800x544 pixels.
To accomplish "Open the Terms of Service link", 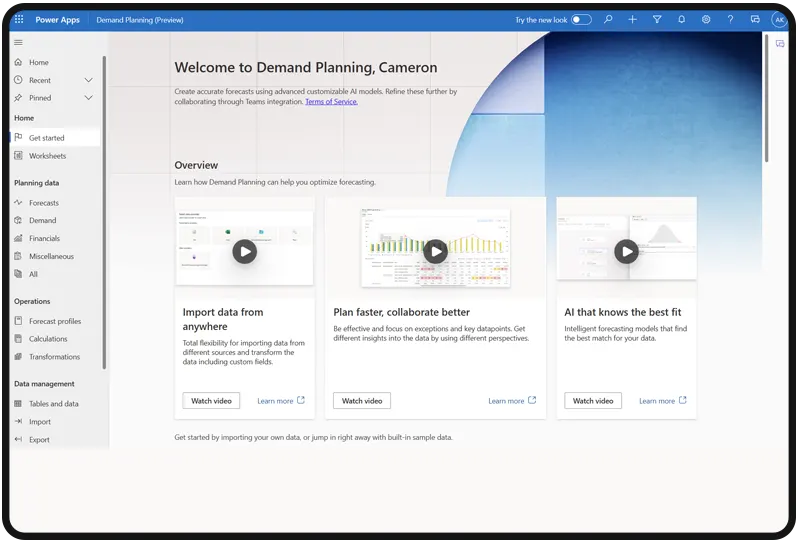I will [x=331, y=102].
